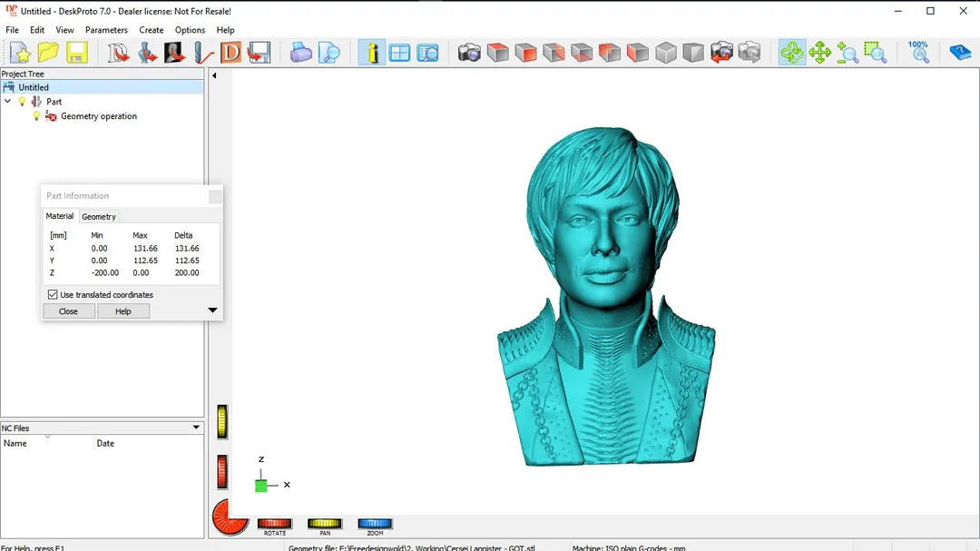Open the Help menu in the menu bar
This screenshot has height=551, width=980.
(x=225, y=30)
